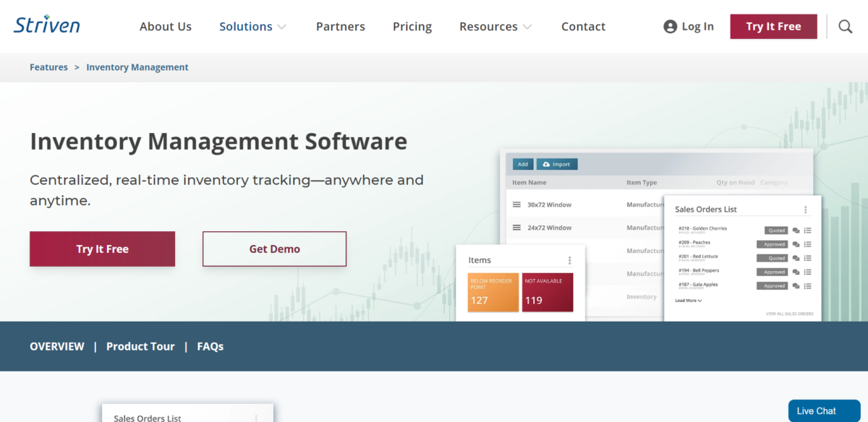Click Try It Free in the header
This screenshot has height=422, width=868.
point(773,27)
